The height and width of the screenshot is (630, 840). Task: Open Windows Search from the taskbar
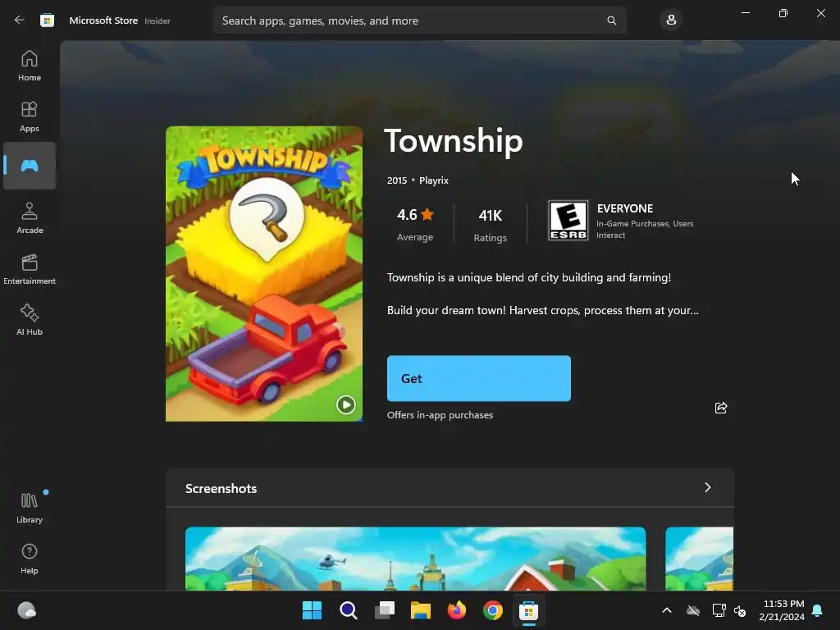[348, 610]
